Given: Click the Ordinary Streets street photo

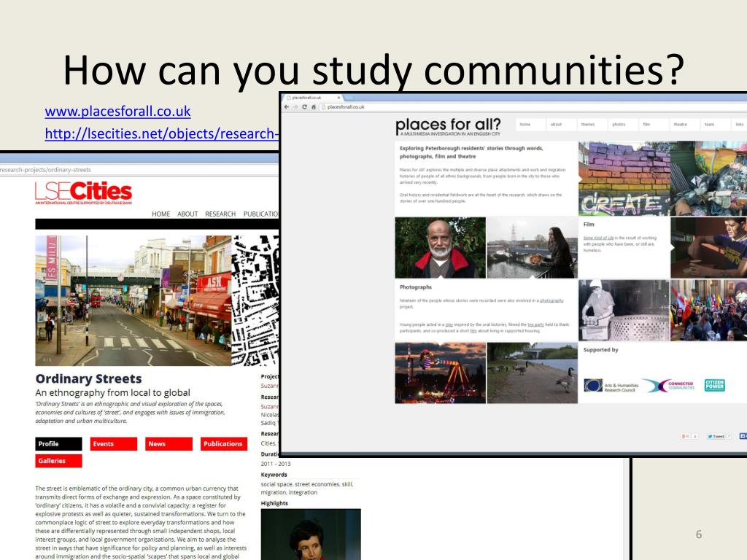Looking at the screenshot, I should (133, 300).
